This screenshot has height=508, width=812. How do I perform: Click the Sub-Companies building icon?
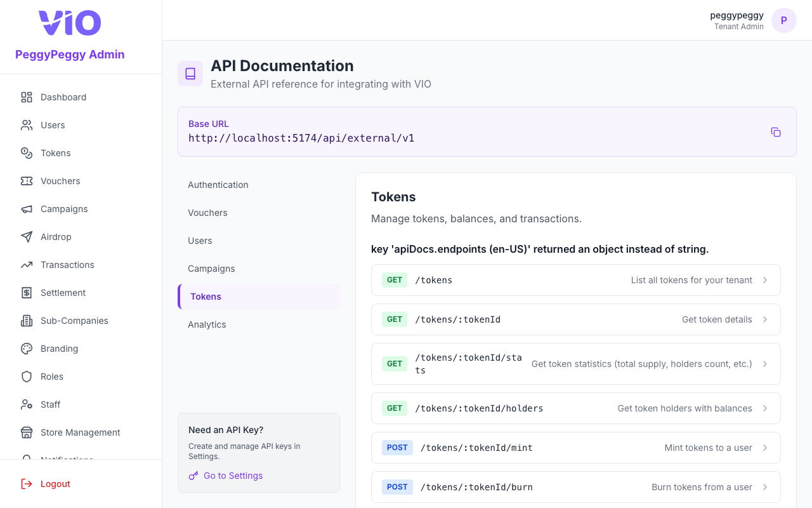[x=27, y=321]
